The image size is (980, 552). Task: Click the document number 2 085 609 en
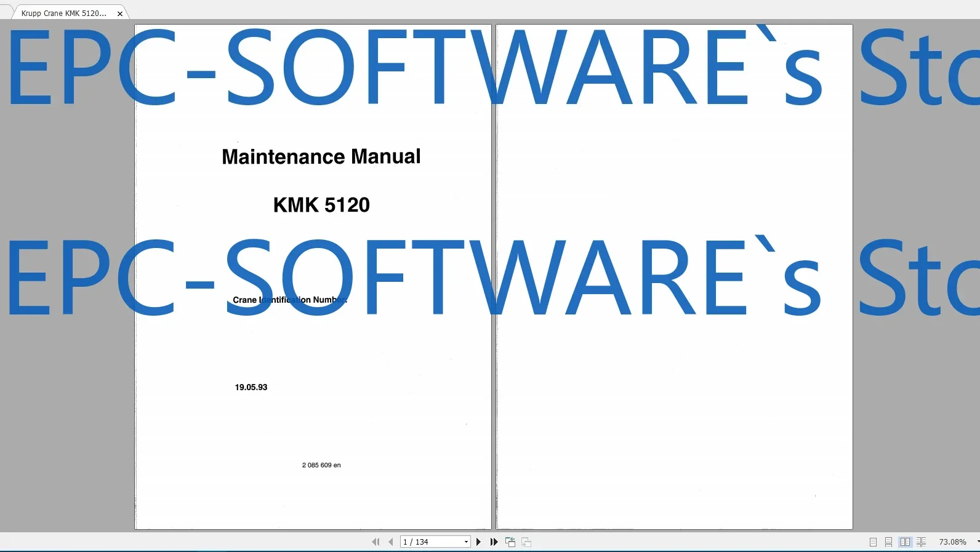(321, 465)
